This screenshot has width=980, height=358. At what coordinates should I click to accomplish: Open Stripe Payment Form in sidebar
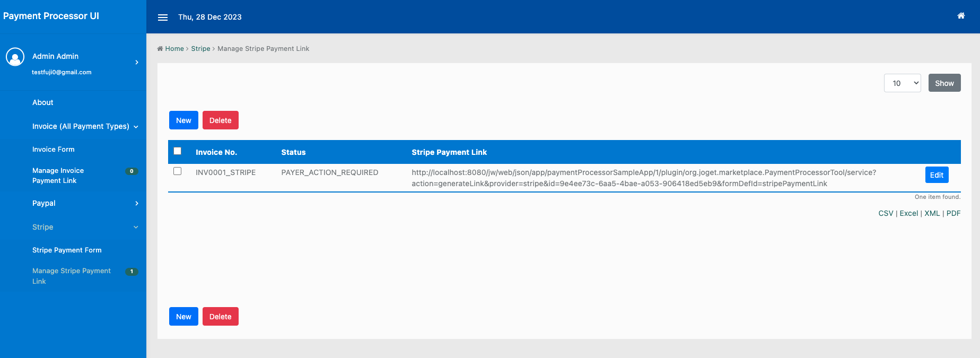67,250
